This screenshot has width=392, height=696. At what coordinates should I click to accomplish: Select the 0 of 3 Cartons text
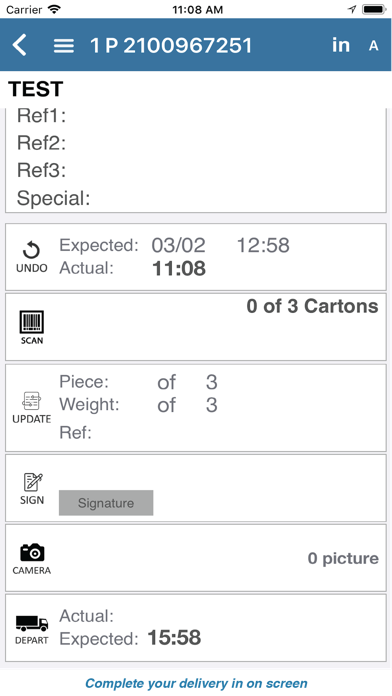coord(313,306)
